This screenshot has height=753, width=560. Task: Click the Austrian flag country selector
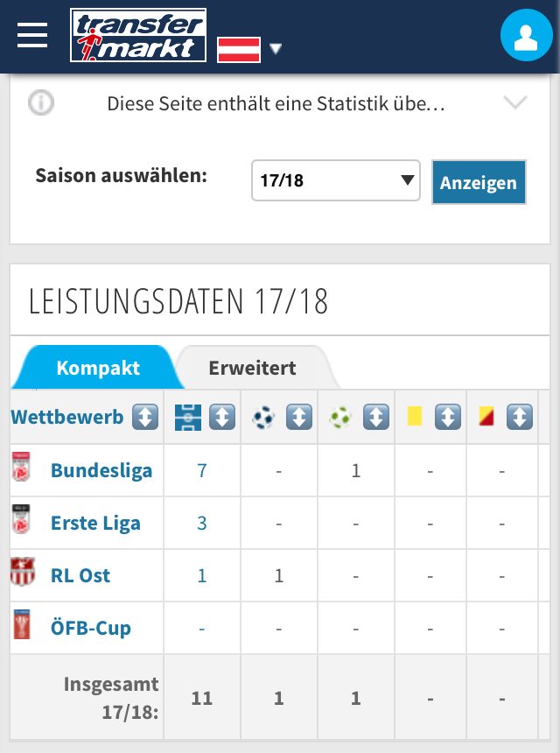(x=239, y=49)
